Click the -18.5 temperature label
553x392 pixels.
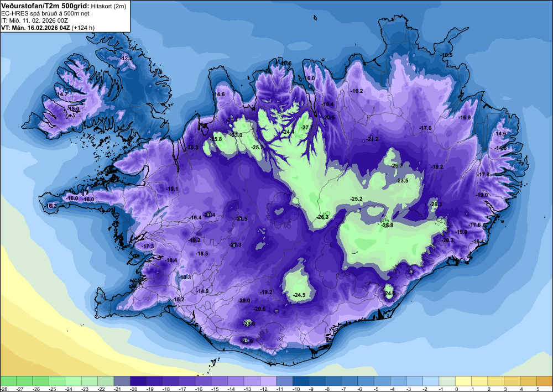click(x=202, y=254)
